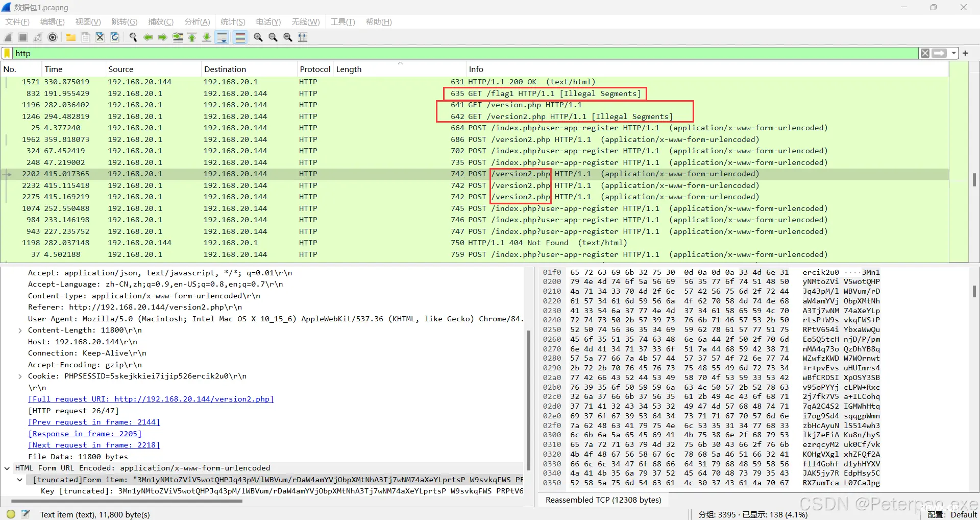Add a filter button with plus
This screenshot has width=980, height=520.
(x=965, y=53)
